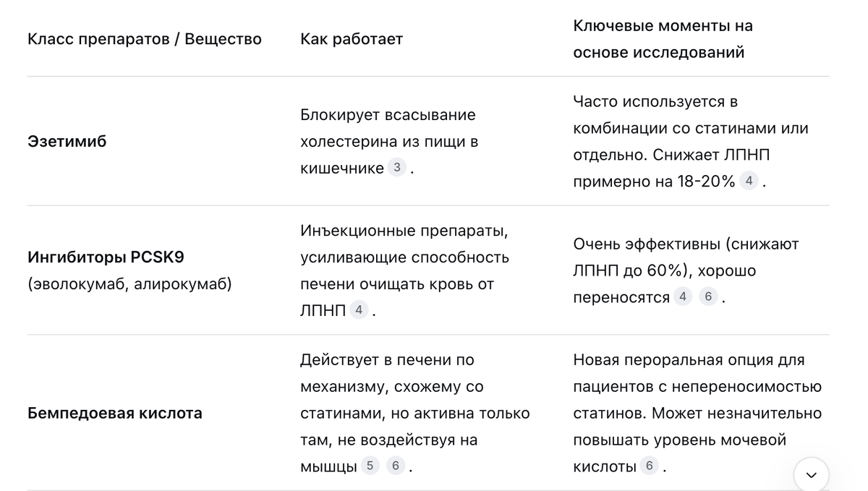
Task: Click the "Ингибиторы PCSK9" bold heading
Action: tap(106, 257)
